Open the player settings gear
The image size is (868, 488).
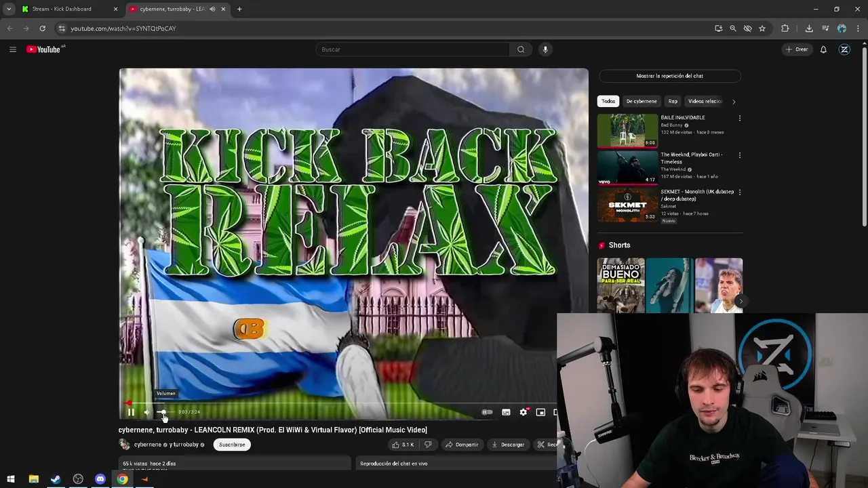pos(524,412)
